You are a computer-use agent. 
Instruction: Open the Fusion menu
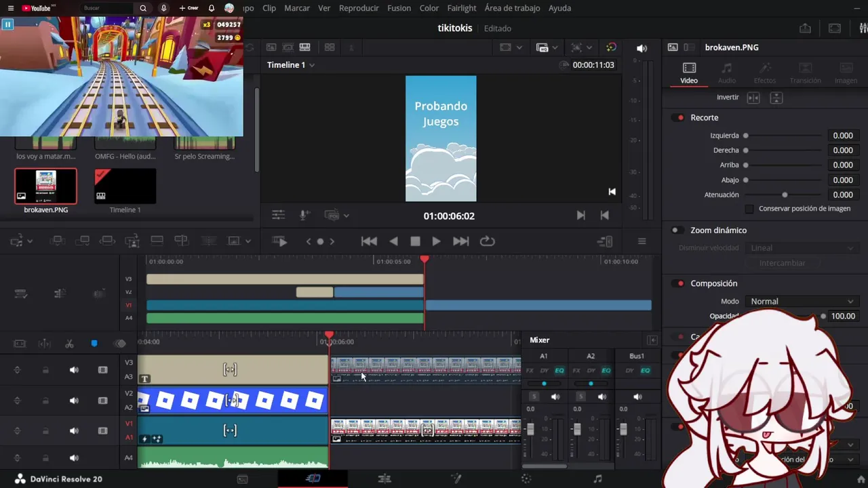pyautogui.click(x=399, y=8)
